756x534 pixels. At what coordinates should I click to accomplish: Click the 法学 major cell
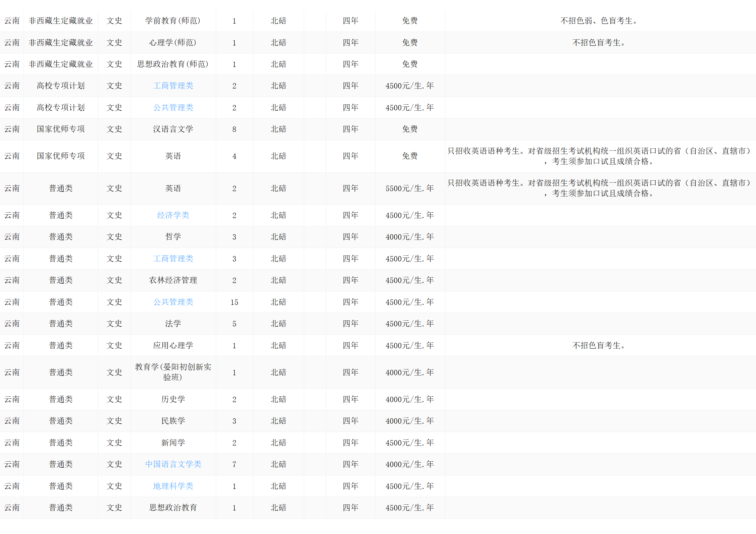173,324
